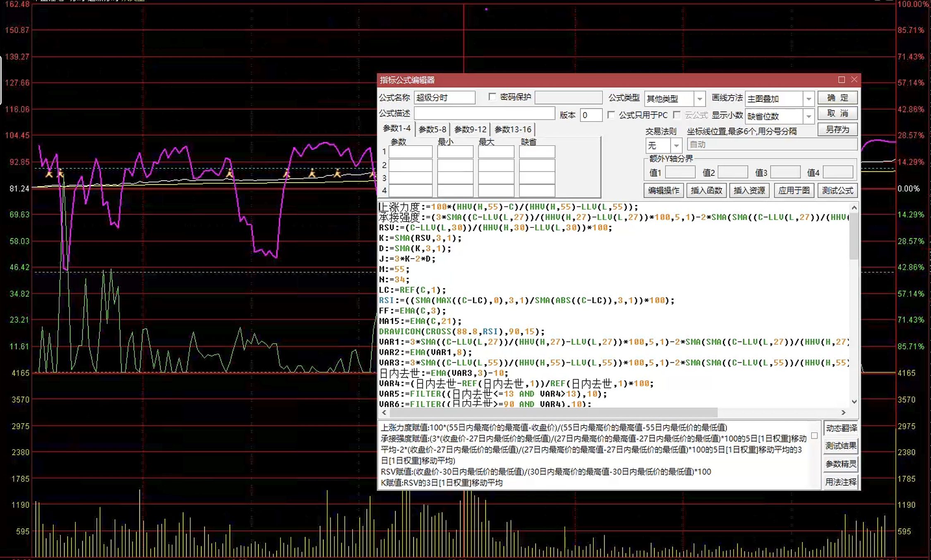Click the 插入函数 button
The height and width of the screenshot is (560, 931).
click(x=706, y=190)
